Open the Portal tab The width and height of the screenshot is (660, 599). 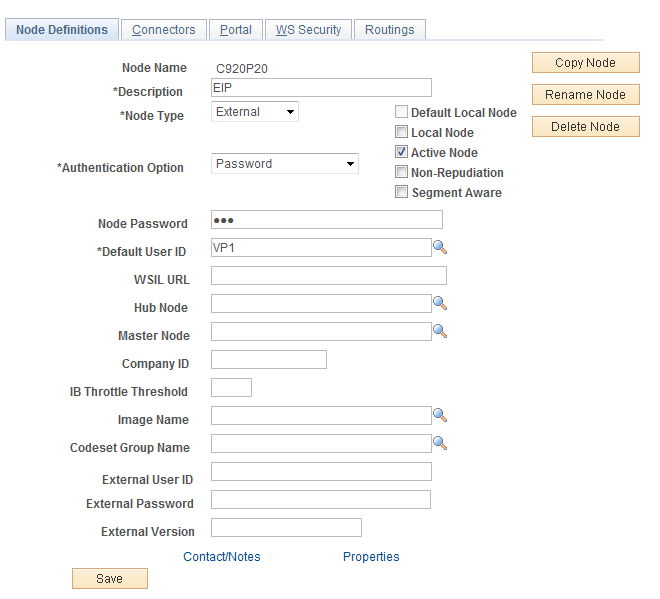(236, 29)
